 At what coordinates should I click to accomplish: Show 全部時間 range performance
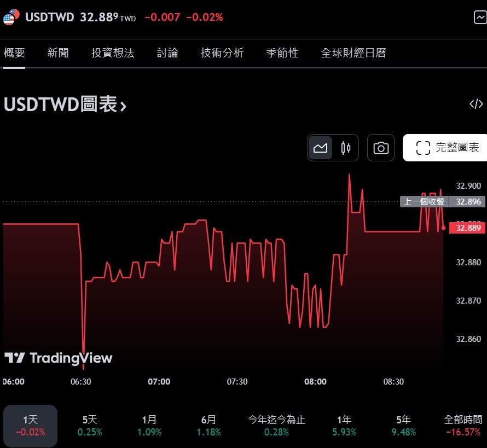(x=463, y=426)
